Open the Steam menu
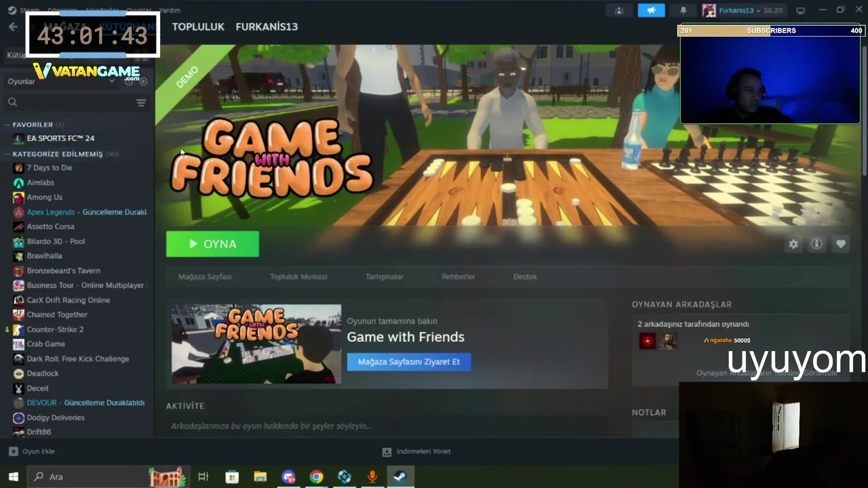The image size is (868, 488). coord(29,10)
